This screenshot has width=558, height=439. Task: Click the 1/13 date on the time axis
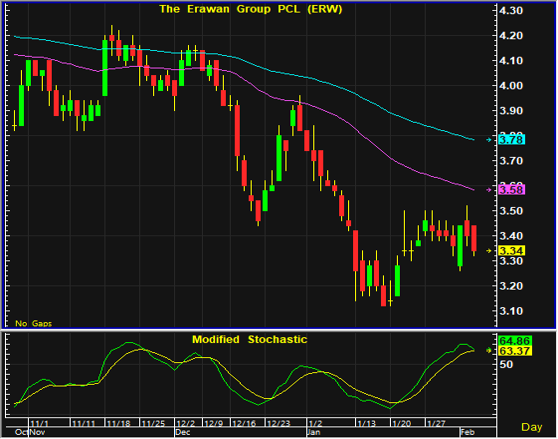point(367,423)
